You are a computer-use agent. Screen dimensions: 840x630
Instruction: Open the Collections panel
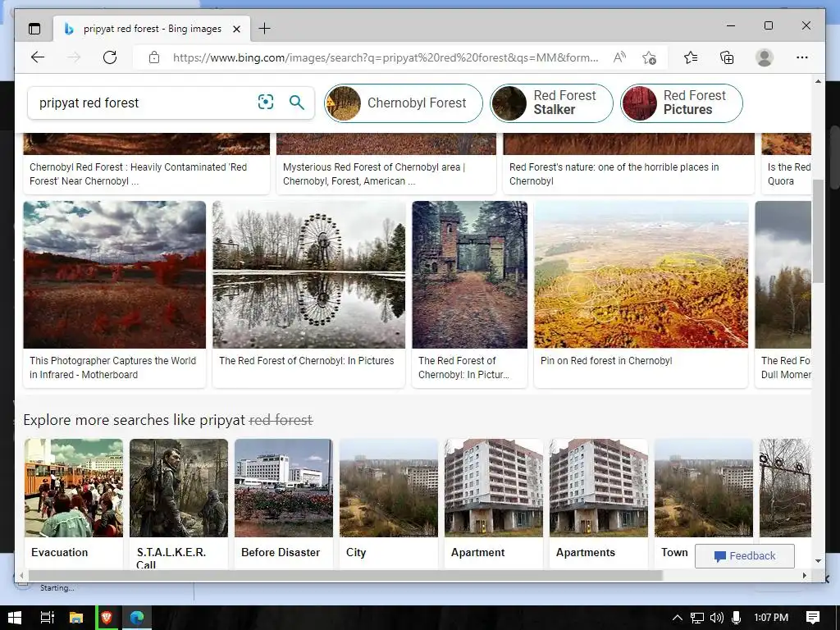[727, 57]
